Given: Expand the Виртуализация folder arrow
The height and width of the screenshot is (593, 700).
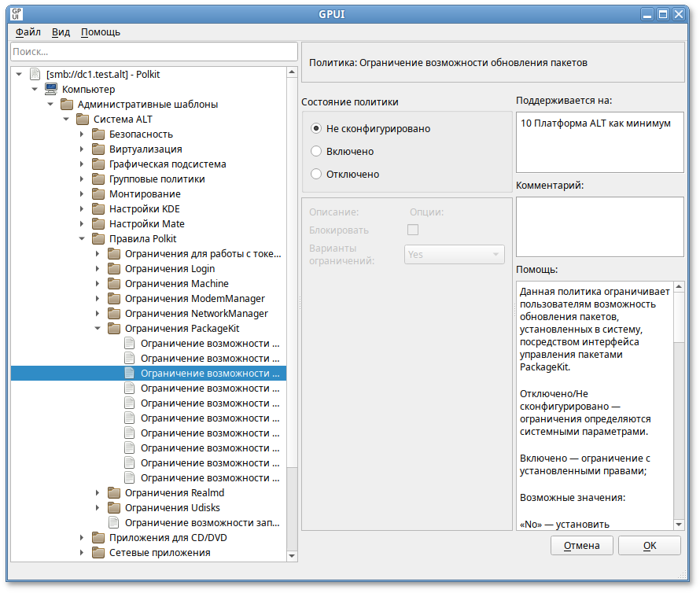Looking at the screenshot, I should pyautogui.click(x=82, y=149).
